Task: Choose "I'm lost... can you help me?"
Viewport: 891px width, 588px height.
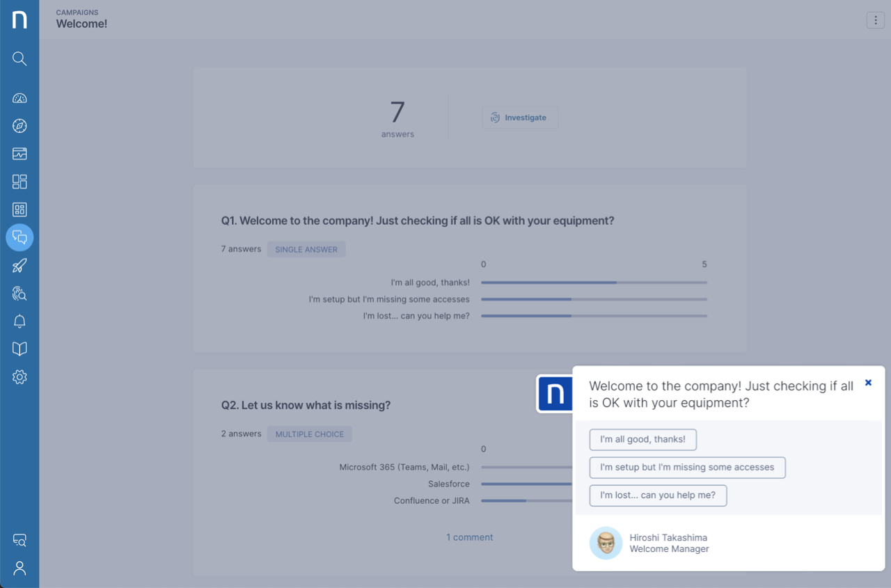Action: click(x=658, y=495)
